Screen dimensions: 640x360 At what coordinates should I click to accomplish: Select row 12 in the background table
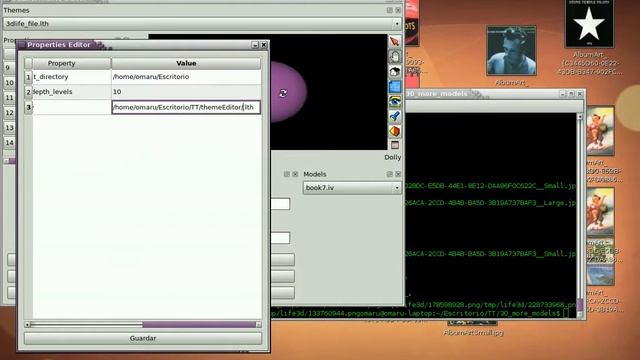9,113
